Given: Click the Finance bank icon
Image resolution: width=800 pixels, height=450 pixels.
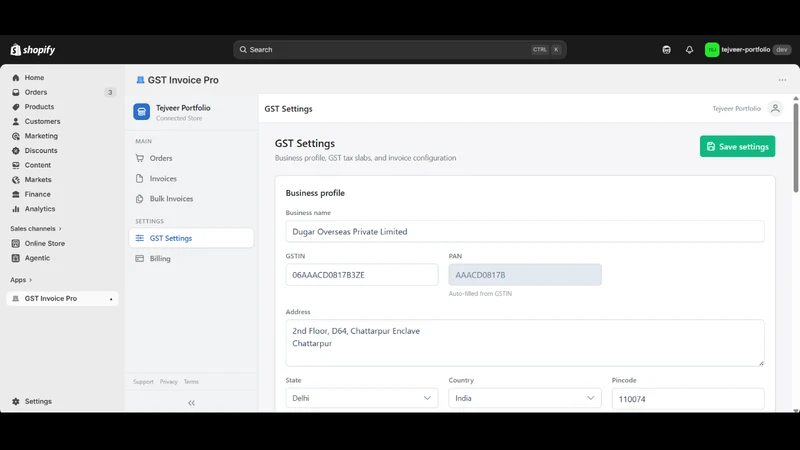Looking at the screenshot, I should coord(16,194).
